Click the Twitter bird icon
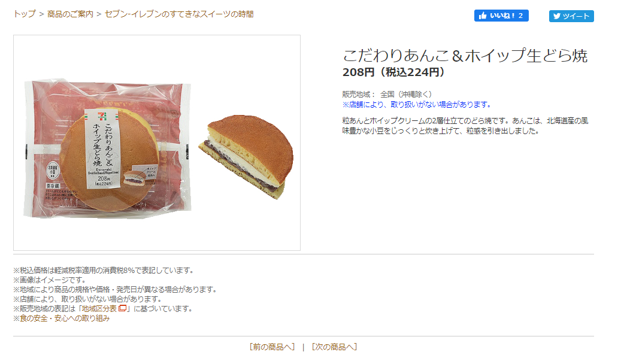624x364 pixels. pos(557,16)
